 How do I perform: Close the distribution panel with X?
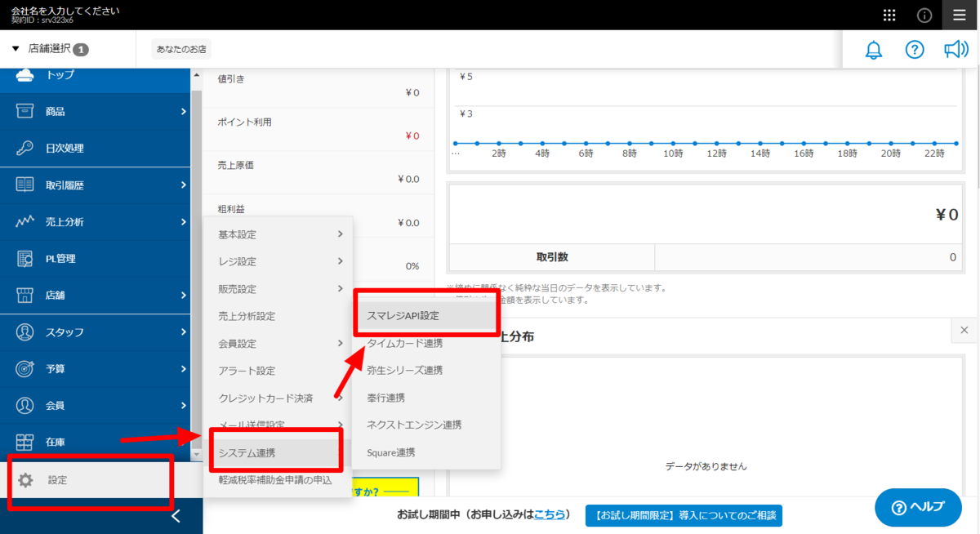964,331
